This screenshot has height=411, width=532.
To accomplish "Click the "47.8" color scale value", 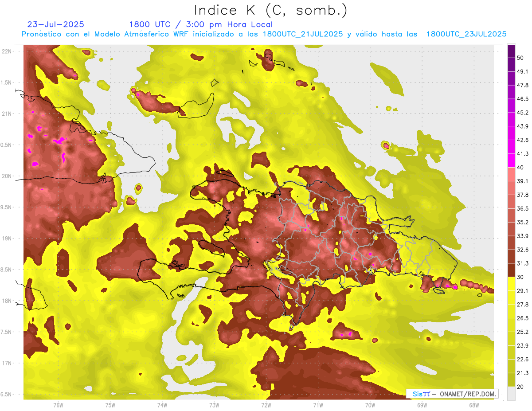I will click(522, 85).
